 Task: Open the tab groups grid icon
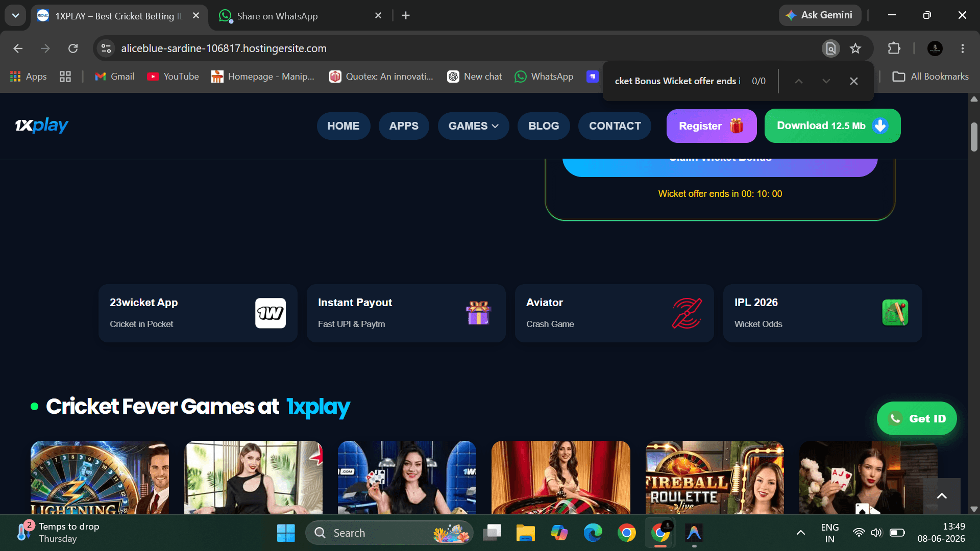point(65,77)
